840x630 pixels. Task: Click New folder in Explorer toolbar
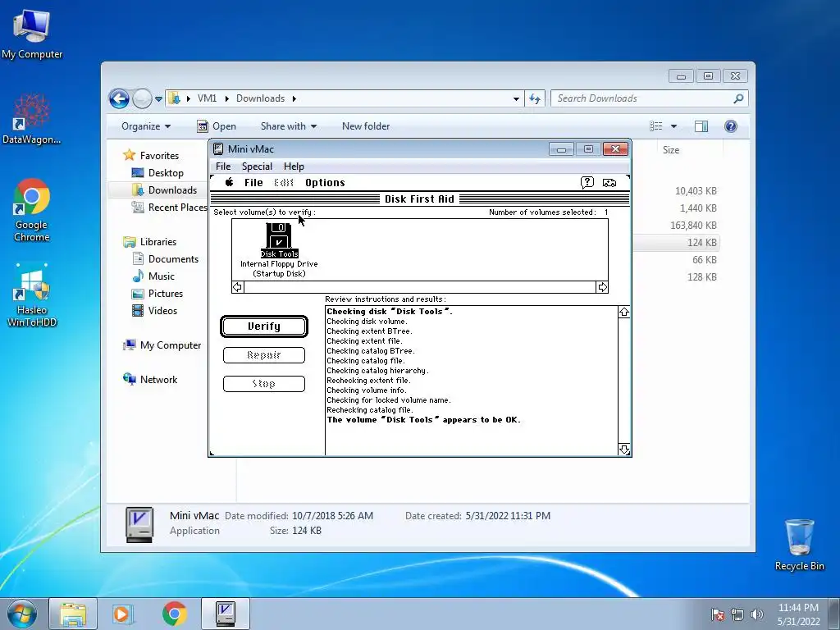coord(366,126)
